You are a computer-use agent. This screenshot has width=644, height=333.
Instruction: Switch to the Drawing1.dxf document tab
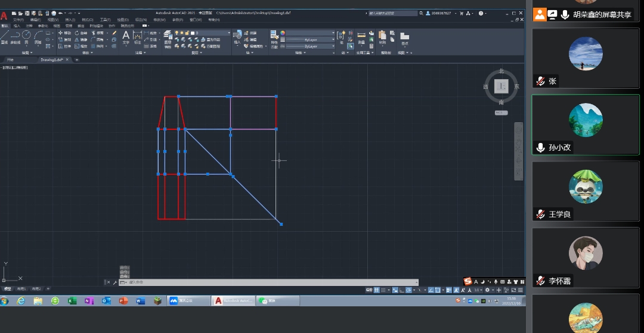tap(52, 60)
